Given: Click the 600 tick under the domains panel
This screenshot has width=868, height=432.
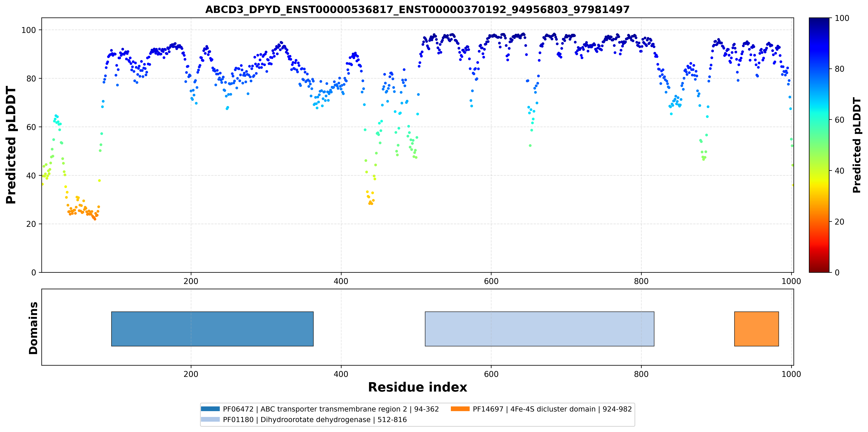Looking at the screenshot, I should (491, 374).
